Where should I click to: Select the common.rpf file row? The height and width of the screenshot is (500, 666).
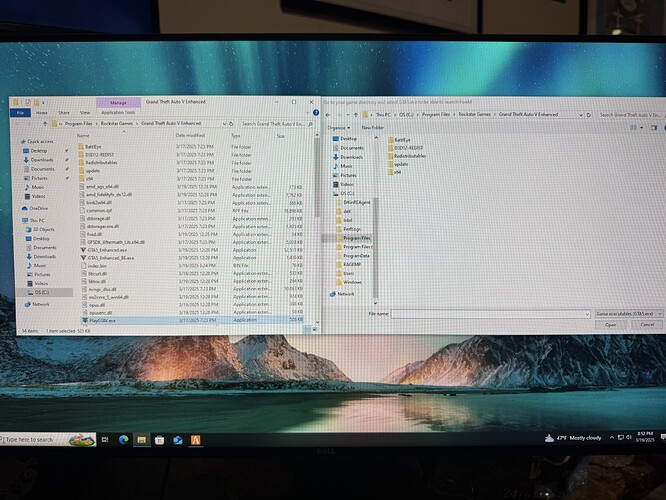pyautogui.click(x=191, y=210)
